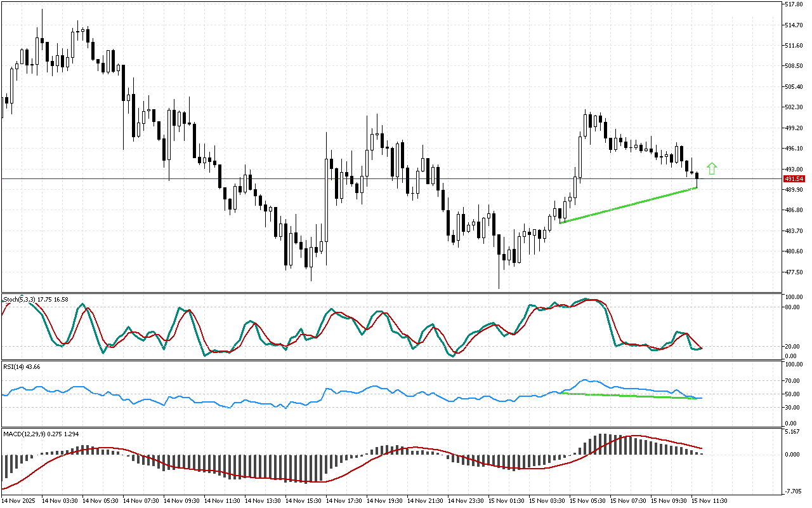Click the 5.167 value on MACD scale

[792, 432]
